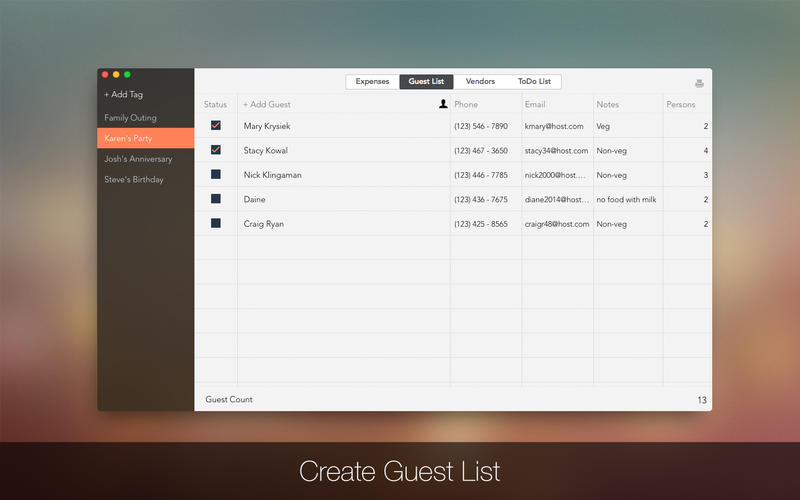Screen dimensions: 800x500
Task: Click the Veg note for Mary Krysiek
Action: coord(603,126)
